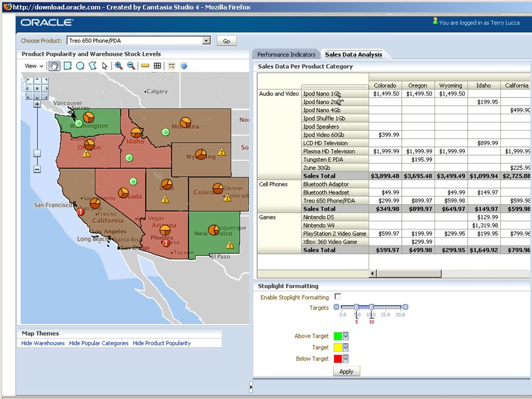The width and height of the screenshot is (532, 399).
Task: Click the grid tool in map toolbar
Action: tap(157, 66)
